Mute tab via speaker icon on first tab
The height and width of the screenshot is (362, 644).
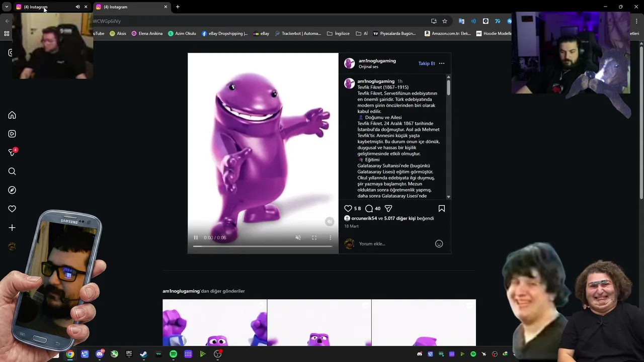77,7
